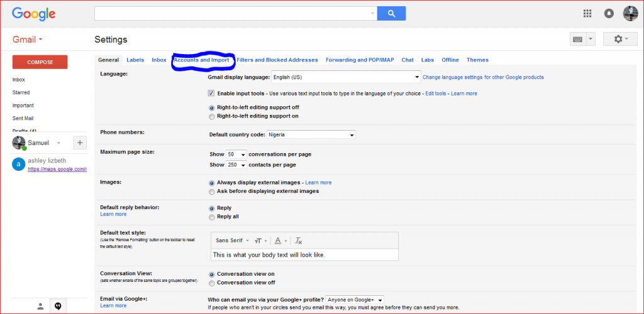Open the Gmail display language dropdown
Viewport: 644px width, 314px height.
pos(346,77)
